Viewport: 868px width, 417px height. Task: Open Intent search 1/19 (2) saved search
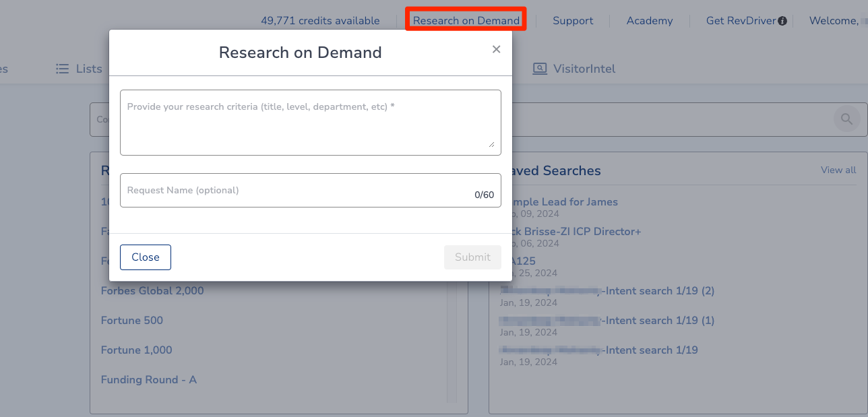tap(607, 291)
